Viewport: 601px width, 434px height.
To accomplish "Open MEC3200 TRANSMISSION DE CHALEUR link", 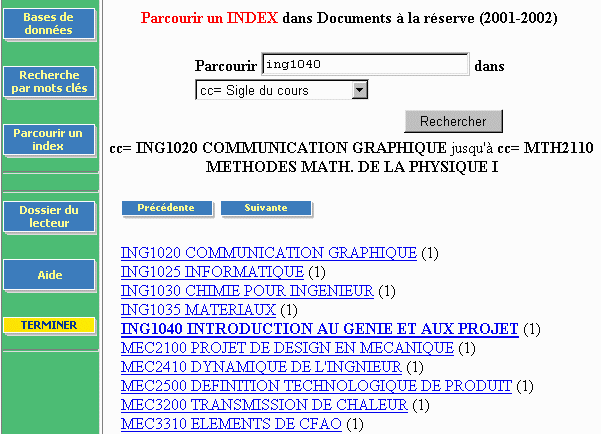I will [x=264, y=405].
